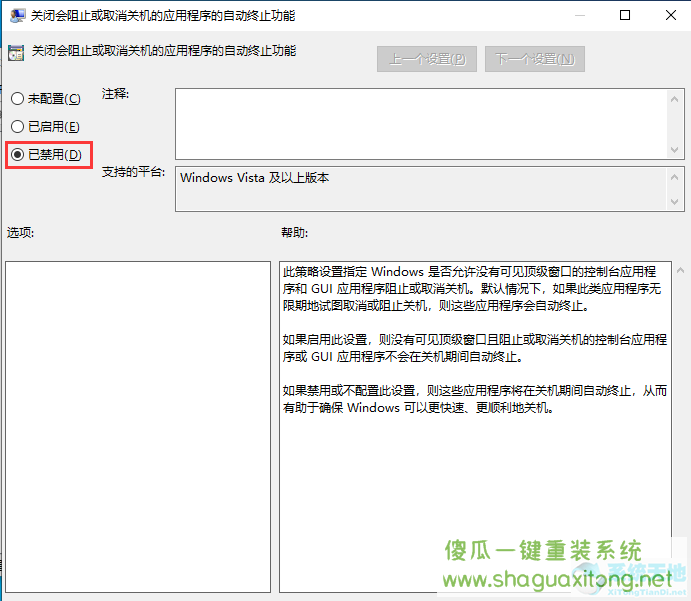
Task: Click the policy setting icon beside the heading
Action: pos(16,53)
